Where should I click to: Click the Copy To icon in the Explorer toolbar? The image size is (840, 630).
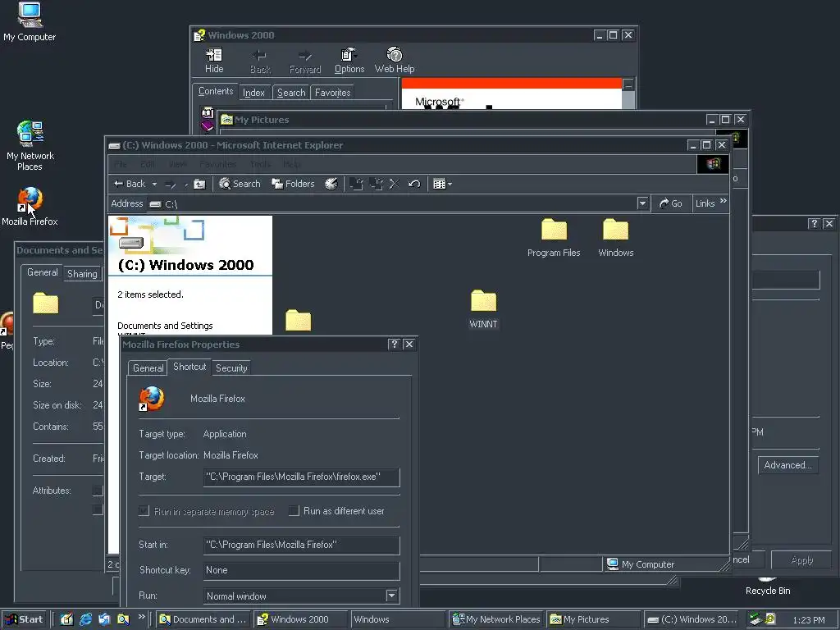point(376,184)
